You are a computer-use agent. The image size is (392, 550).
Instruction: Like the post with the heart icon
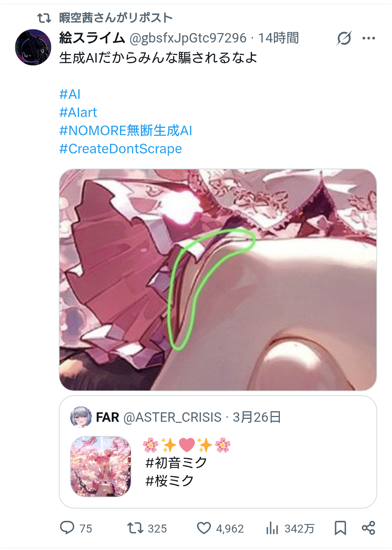coord(204,528)
